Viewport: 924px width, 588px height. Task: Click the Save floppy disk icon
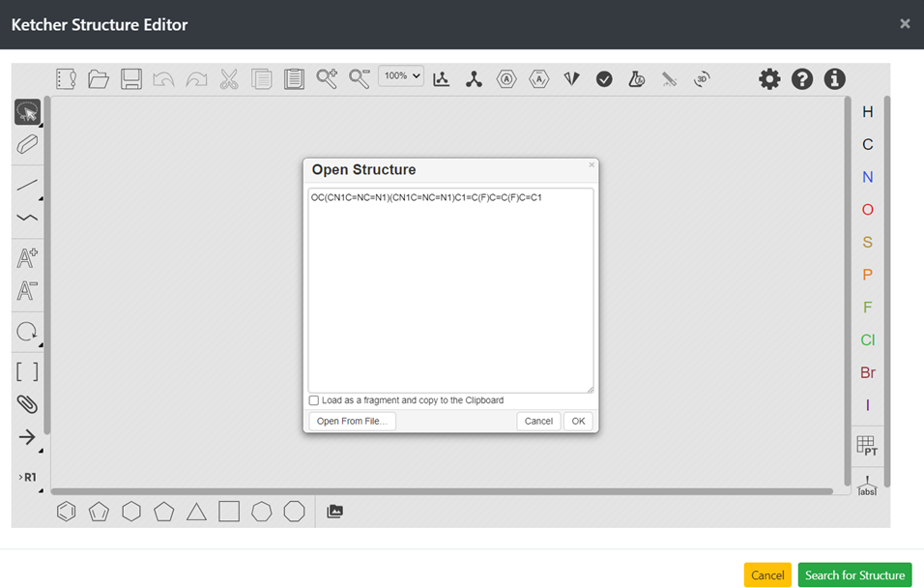131,79
